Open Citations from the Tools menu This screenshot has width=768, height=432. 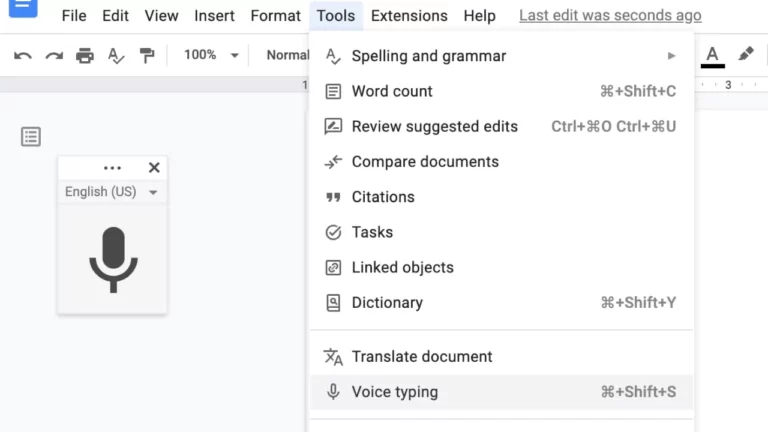[502, 197]
